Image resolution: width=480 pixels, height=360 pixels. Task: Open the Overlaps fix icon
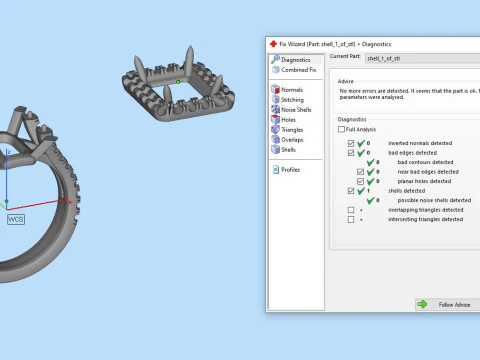[275, 139]
